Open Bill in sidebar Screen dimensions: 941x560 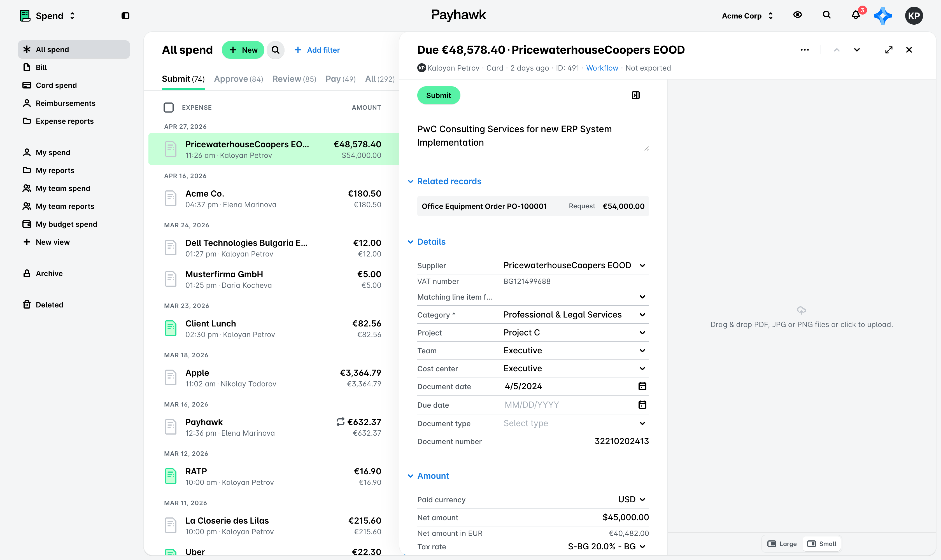coord(74,67)
